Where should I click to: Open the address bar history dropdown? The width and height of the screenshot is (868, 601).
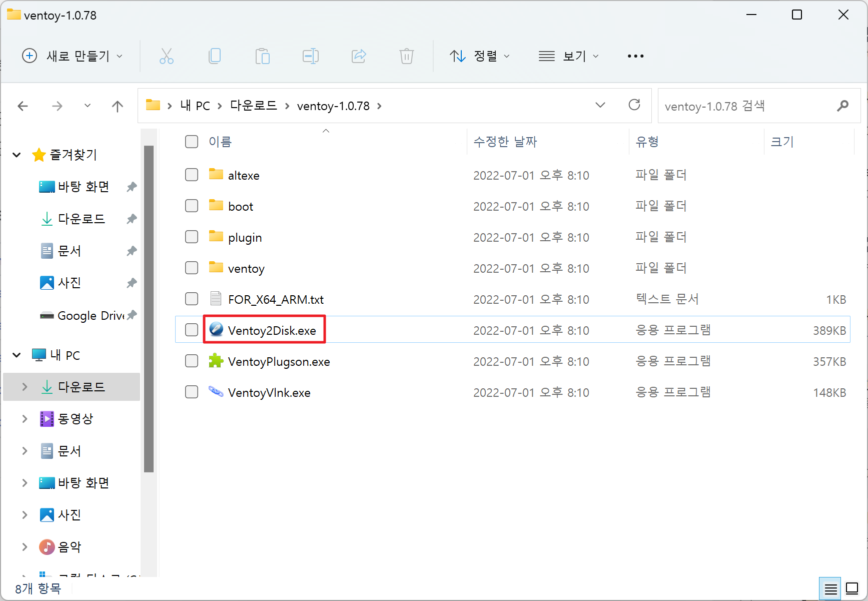click(600, 105)
